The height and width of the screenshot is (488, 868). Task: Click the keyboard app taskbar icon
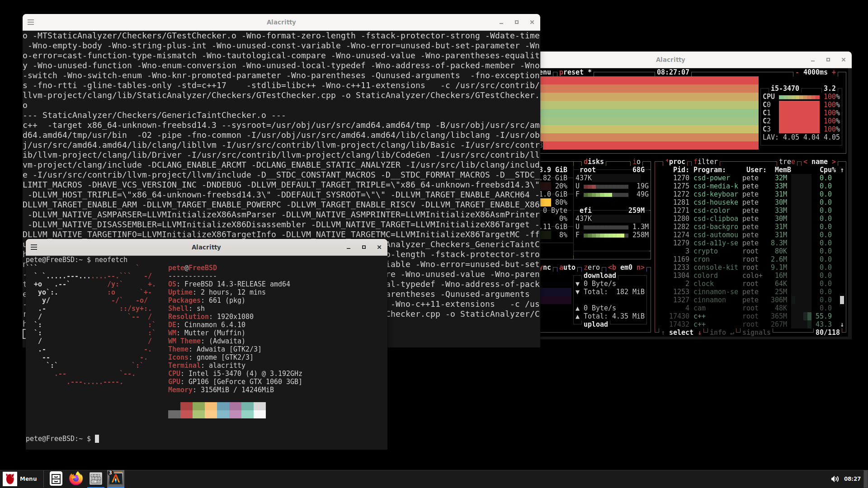pyautogui.click(x=96, y=479)
